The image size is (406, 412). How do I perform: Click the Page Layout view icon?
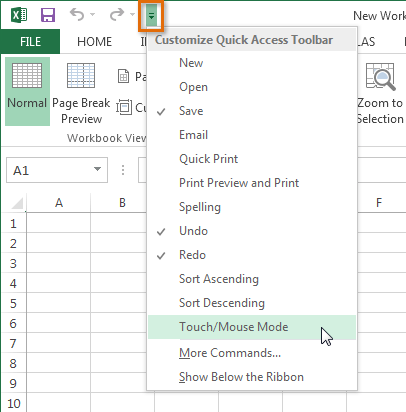click(x=124, y=77)
